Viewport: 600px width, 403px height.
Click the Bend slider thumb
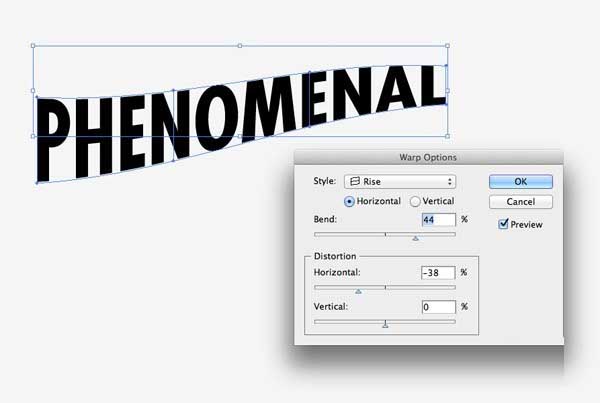[416, 238]
